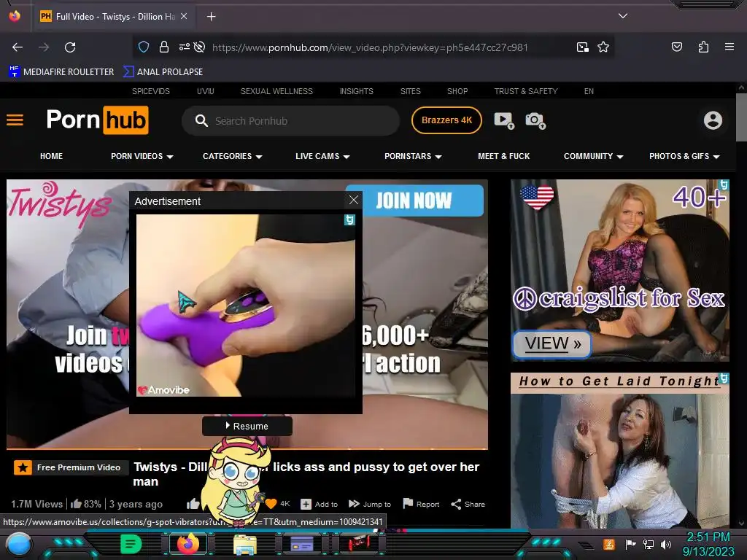Screen dimensions: 747x560
Task: Click the Brazzers 4K button
Action: (446, 120)
